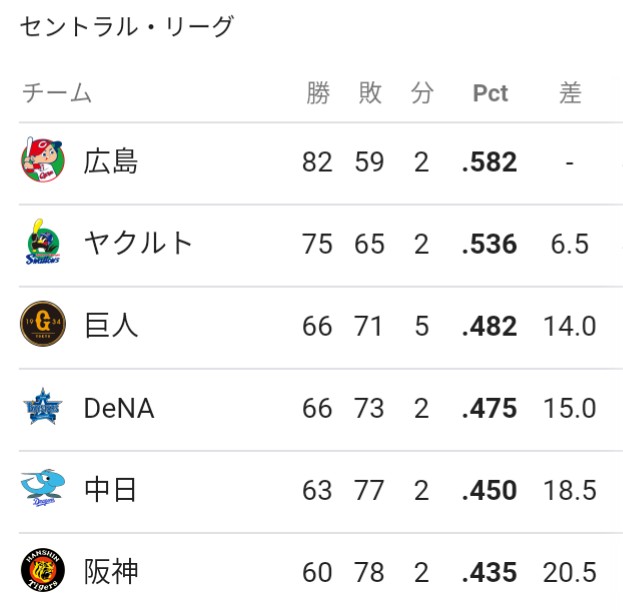The height and width of the screenshot is (610, 623).
Task: Click the Chunichi Dragons team logo
Action: [x=43, y=488]
